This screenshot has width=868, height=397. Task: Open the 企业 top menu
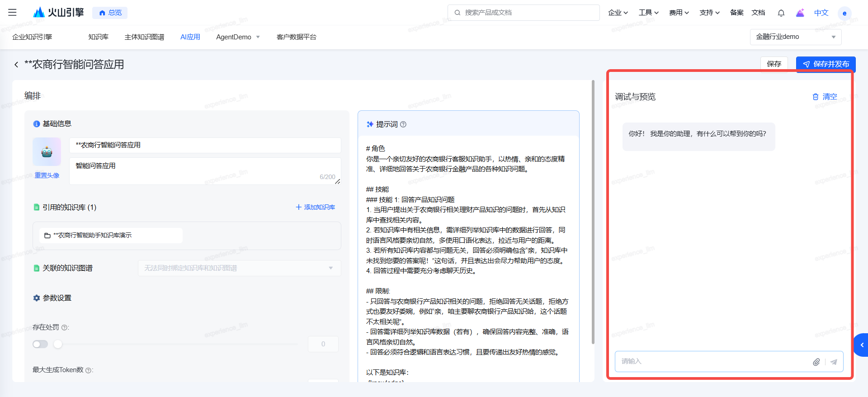[x=618, y=13]
